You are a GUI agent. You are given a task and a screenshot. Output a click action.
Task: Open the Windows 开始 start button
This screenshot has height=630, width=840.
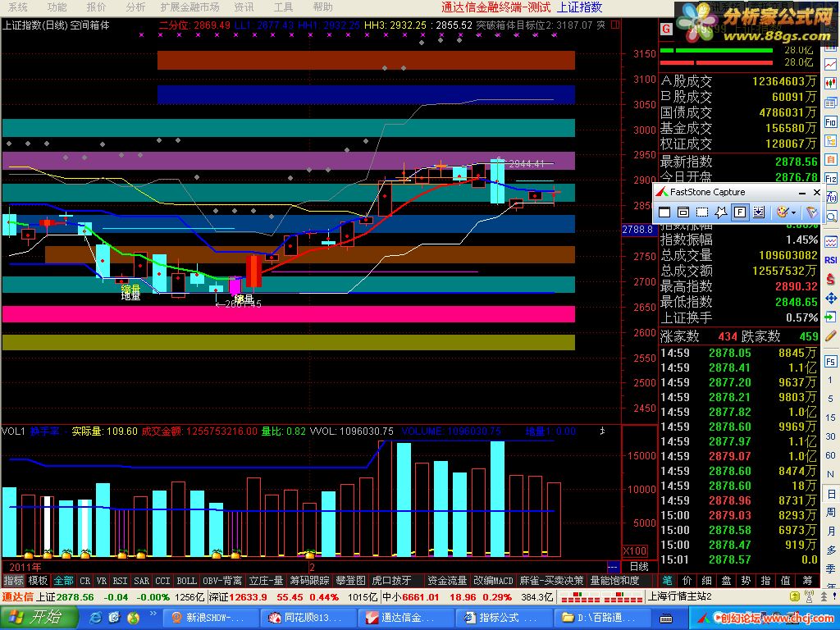tap(38, 617)
